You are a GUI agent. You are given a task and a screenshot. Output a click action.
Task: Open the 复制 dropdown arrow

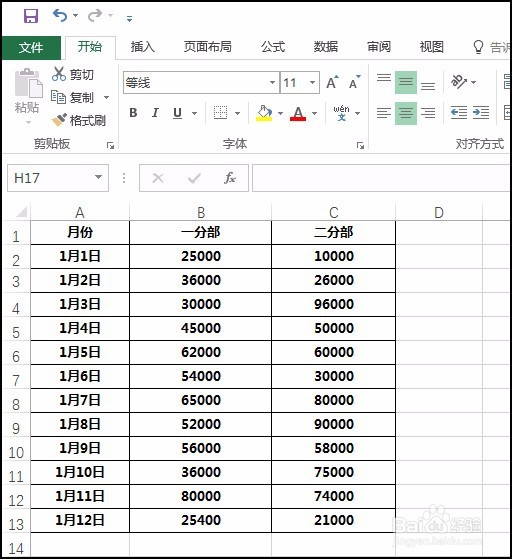click(106, 97)
